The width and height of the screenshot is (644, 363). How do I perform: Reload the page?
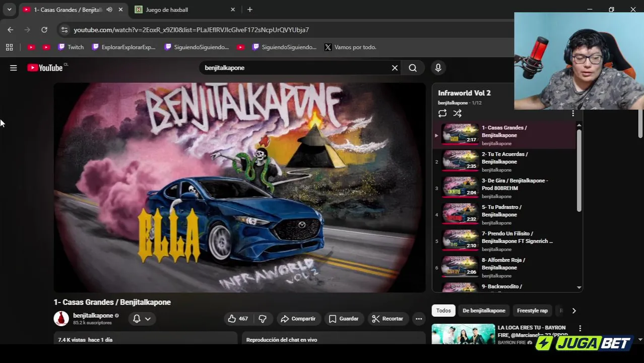[x=44, y=30]
